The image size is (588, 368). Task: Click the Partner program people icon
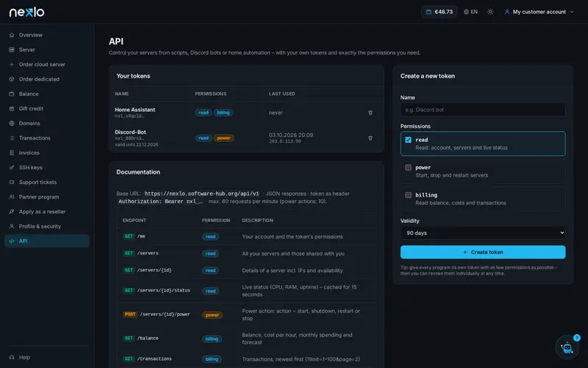point(12,197)
